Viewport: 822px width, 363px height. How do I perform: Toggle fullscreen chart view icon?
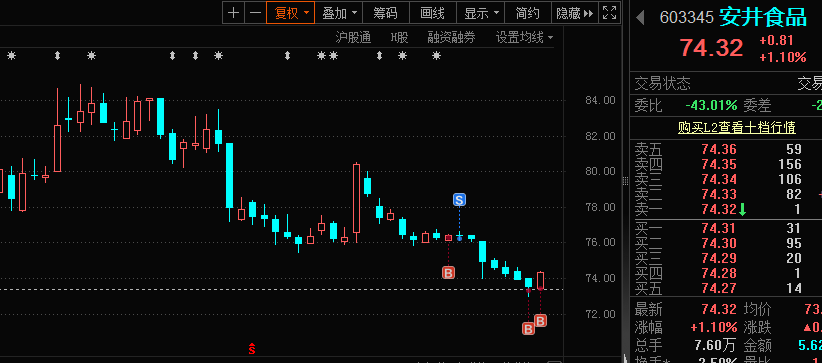[609, 13]
